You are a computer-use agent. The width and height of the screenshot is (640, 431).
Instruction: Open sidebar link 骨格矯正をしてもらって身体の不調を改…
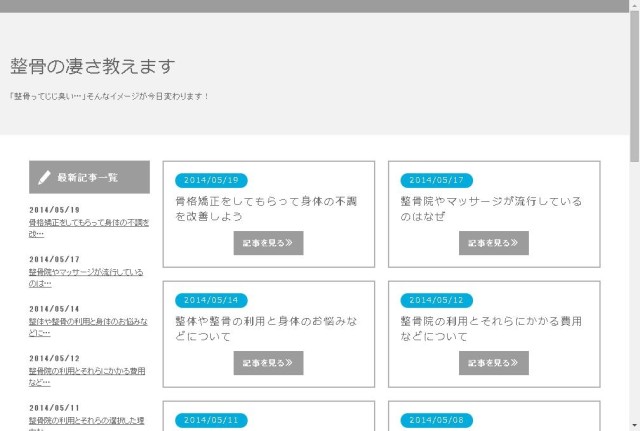tap(89, 228)
